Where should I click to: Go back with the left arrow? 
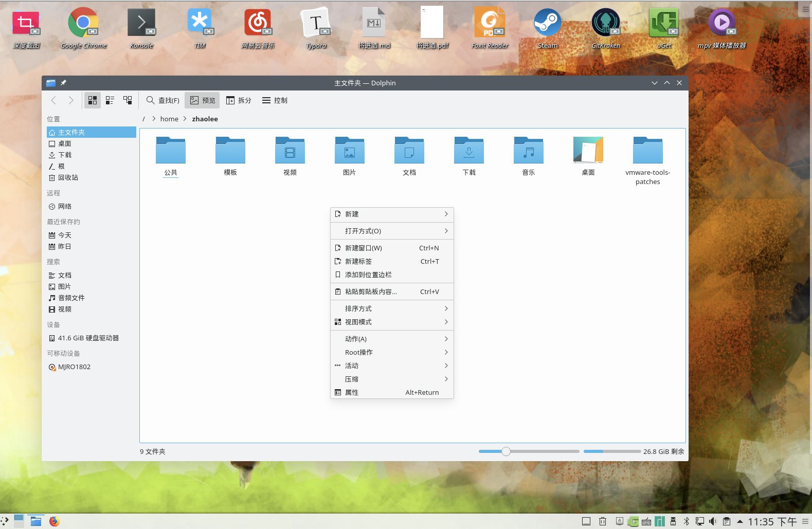[53, 100]
